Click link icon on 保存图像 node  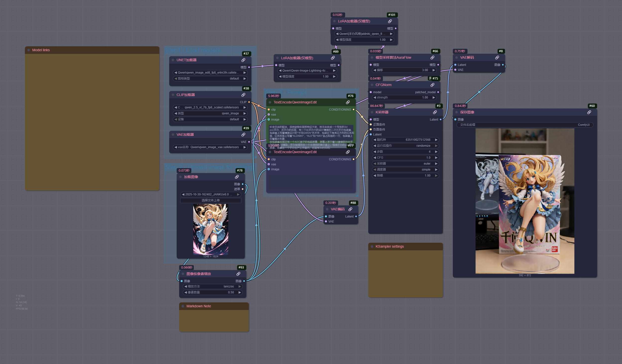589,112
